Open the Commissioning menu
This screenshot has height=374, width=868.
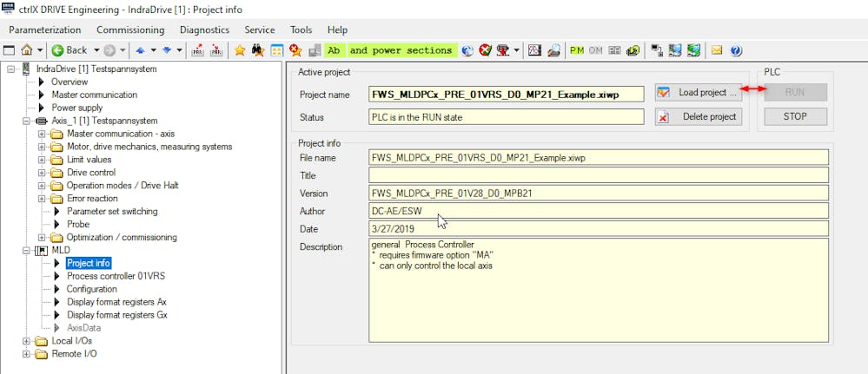pos(130,30)
